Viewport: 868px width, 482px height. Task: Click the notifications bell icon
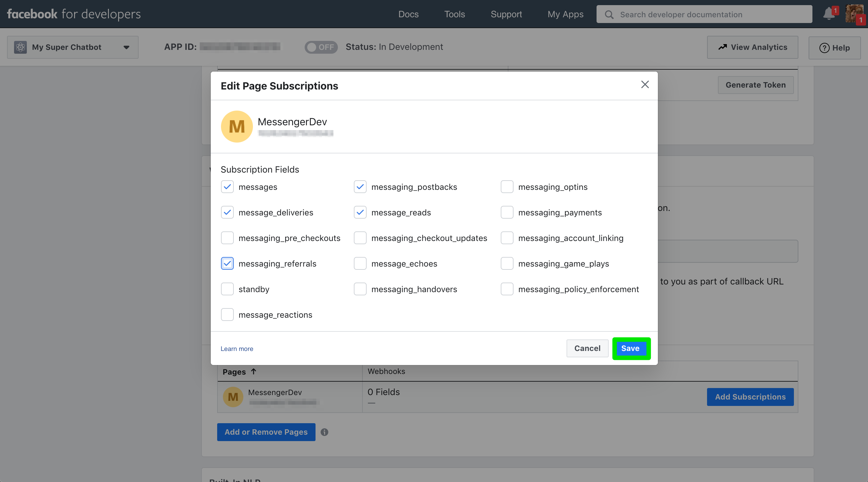coord(829,14)
